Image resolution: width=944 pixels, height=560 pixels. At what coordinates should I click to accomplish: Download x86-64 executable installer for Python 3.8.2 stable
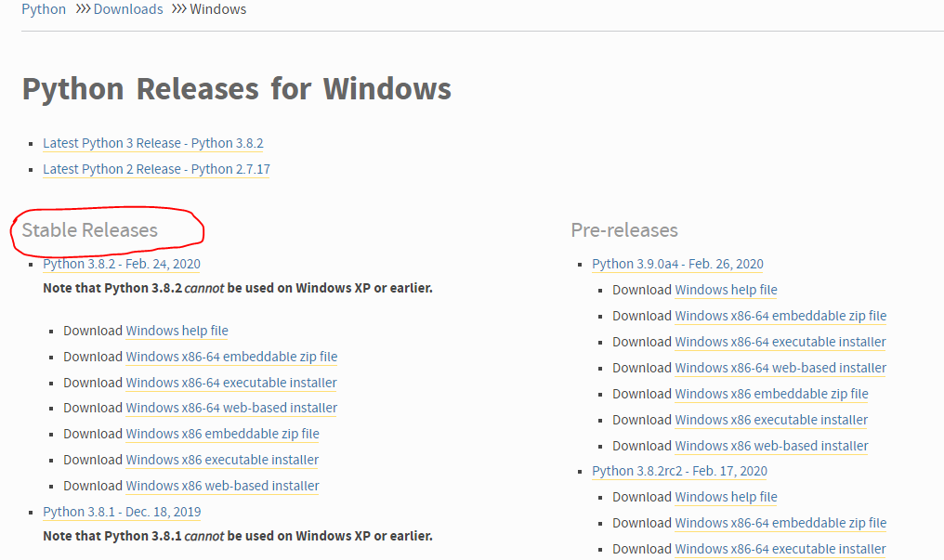[x=231, y=383]
